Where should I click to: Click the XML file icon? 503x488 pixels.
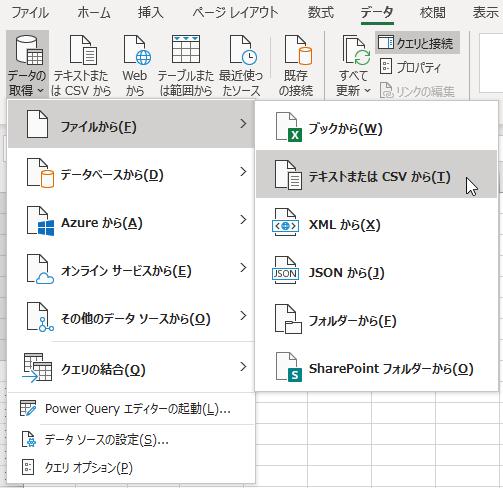pos(285,222)
